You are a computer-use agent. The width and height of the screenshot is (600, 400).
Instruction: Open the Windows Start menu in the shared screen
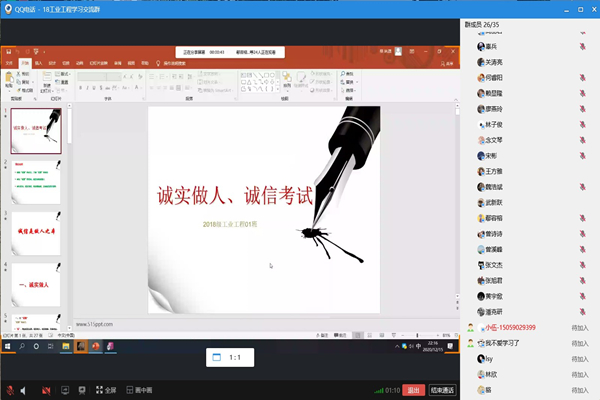pyautogui.click(x=6, y=346)
